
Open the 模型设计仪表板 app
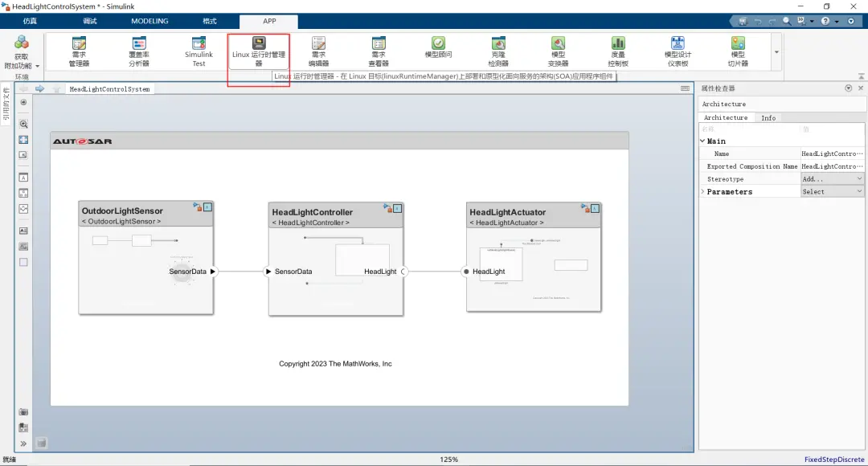click(678, 51)
